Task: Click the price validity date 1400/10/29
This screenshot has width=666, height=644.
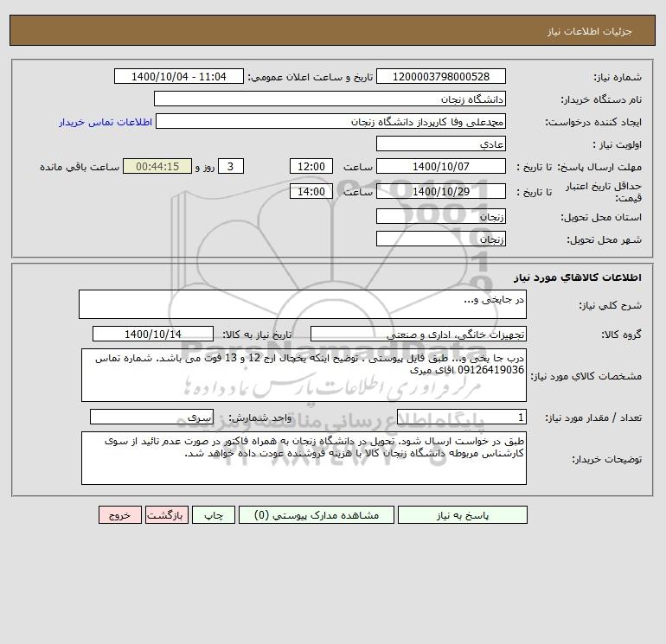Action: tap(441, 191)
